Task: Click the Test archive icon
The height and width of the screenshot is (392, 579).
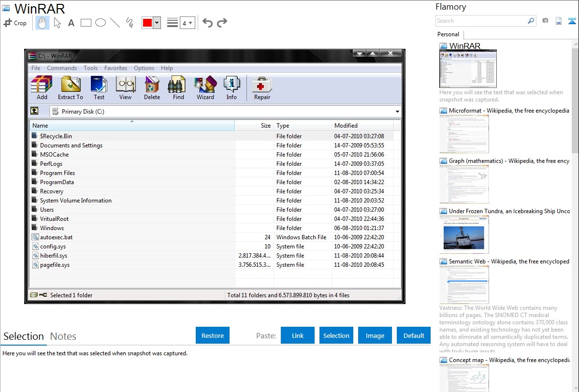Action: [x=99, y=88]
